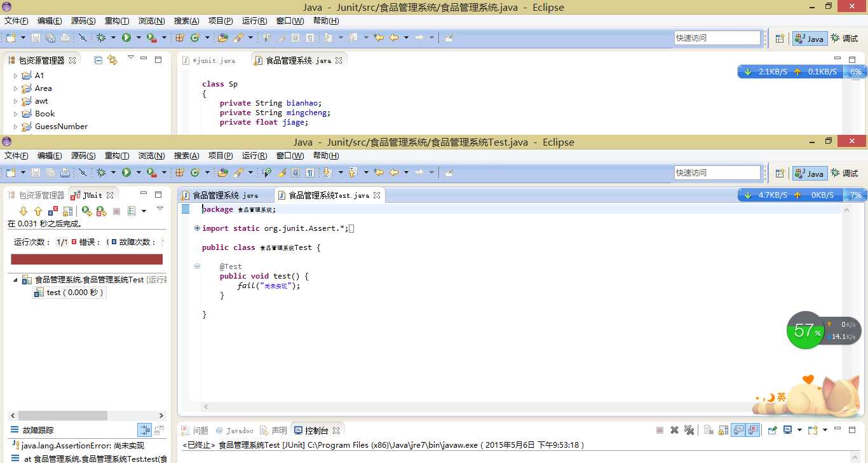Image resolution: width=868 pixels, height=463 pixels.
Task: Toggle Show Whitespace Characters in lower toolbar
Action: pyautogui.click(x=309, y=172)
